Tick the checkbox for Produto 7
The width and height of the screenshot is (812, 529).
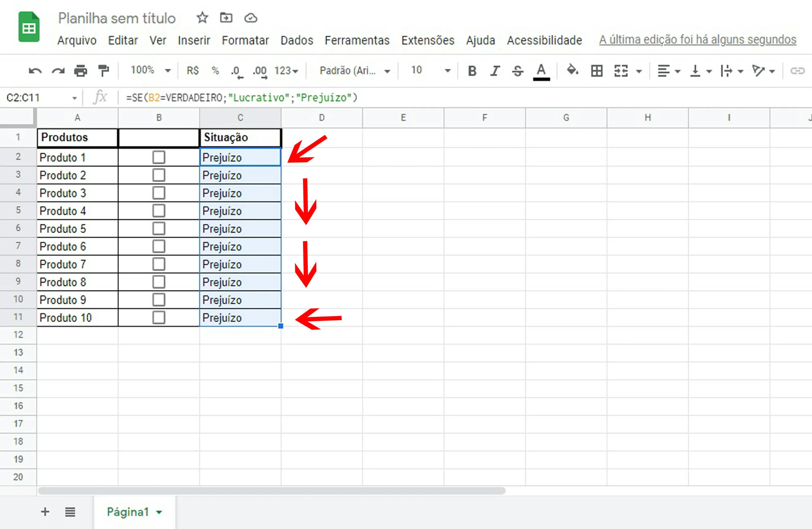click(x=159, y=264)
